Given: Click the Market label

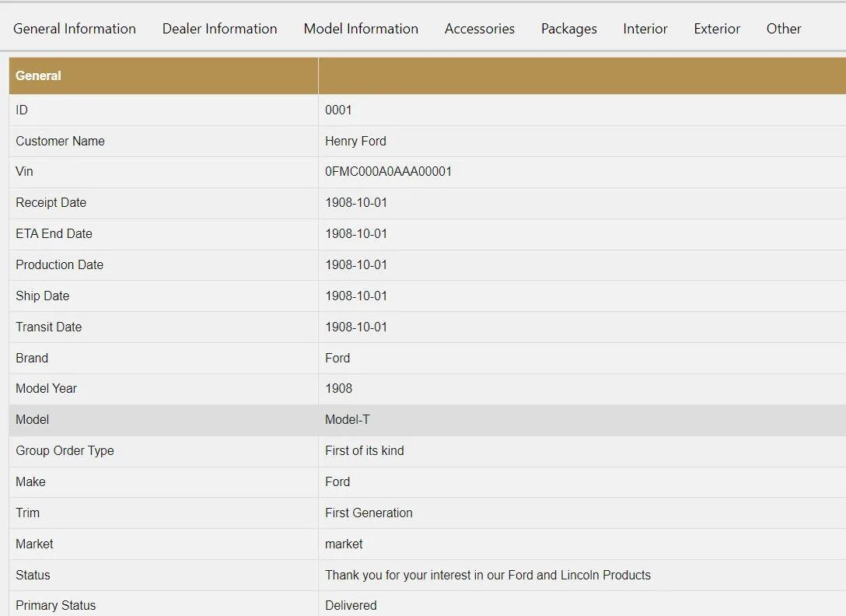Looking at the screenshot, I should [34, 544].
